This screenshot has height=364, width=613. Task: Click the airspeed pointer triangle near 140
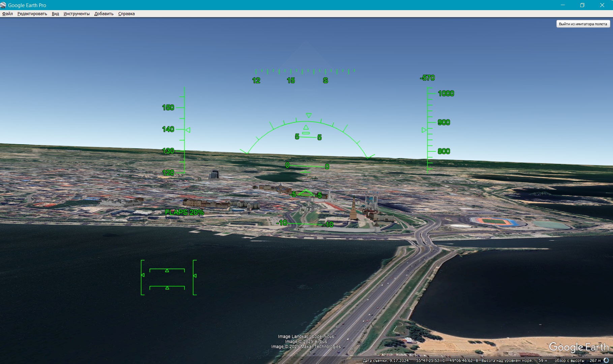pyautogui.click(x=188, y=130)
